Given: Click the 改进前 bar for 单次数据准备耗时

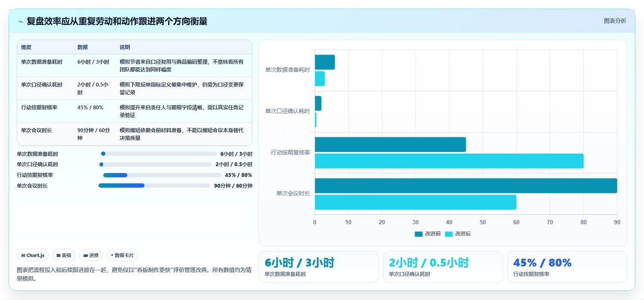Looking at the screenshot, I should 325,62.
